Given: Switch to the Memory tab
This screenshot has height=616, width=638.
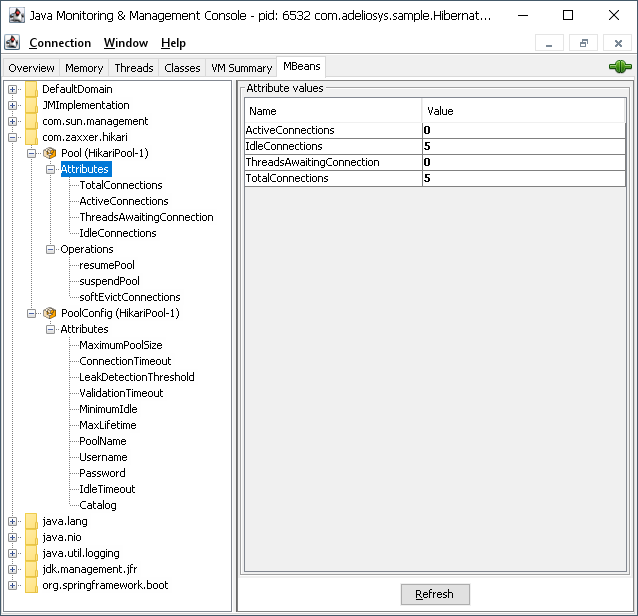Looking at the screenshot, I should (x=84, y=68).
